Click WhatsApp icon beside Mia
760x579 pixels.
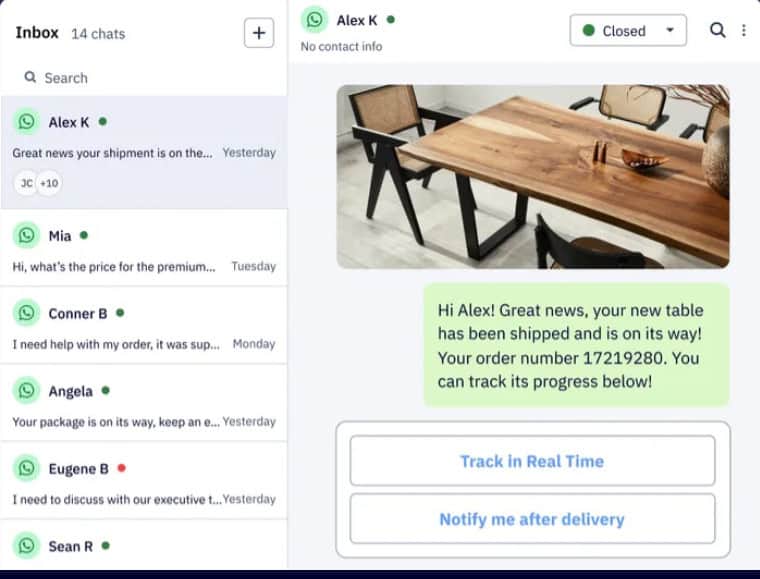point(26,235)
